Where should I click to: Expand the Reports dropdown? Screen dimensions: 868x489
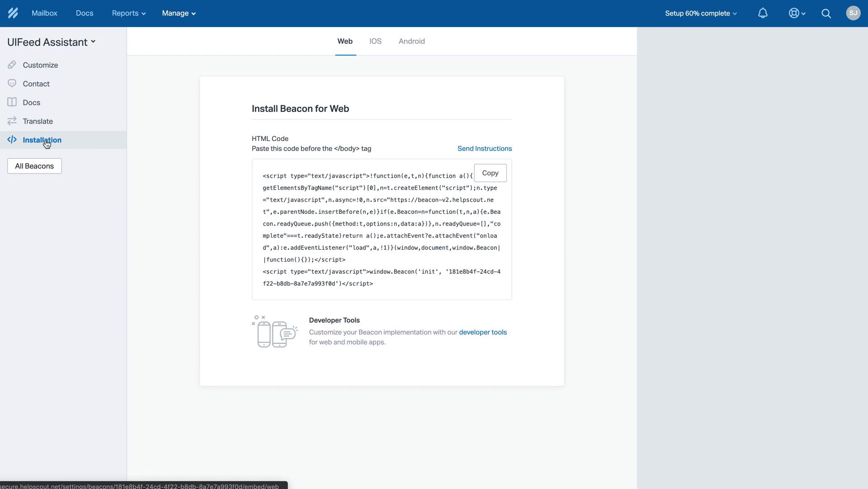coord(128,13)
